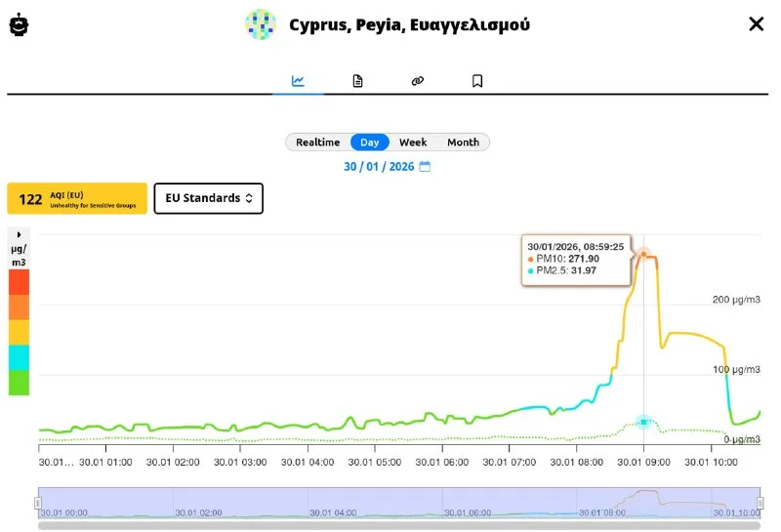Image resolution: width=781 pixels, height=532 pixels.
Task: Click the left range navigator handle
Action: tap(39, 503)
